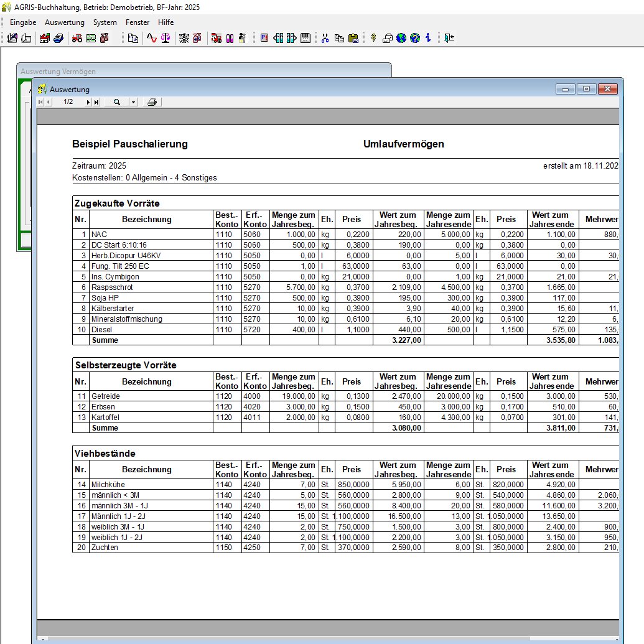This screenshot has width=644, height=644.
Task: Jump to last report page
Action: (96, 102)
